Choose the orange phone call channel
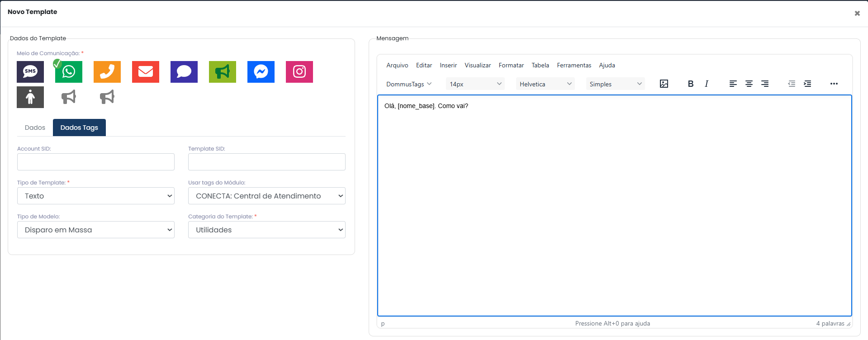 [107, 72]
